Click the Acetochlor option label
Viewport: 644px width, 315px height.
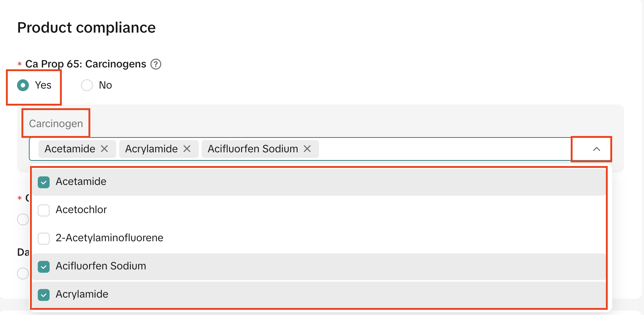[81, 210]
